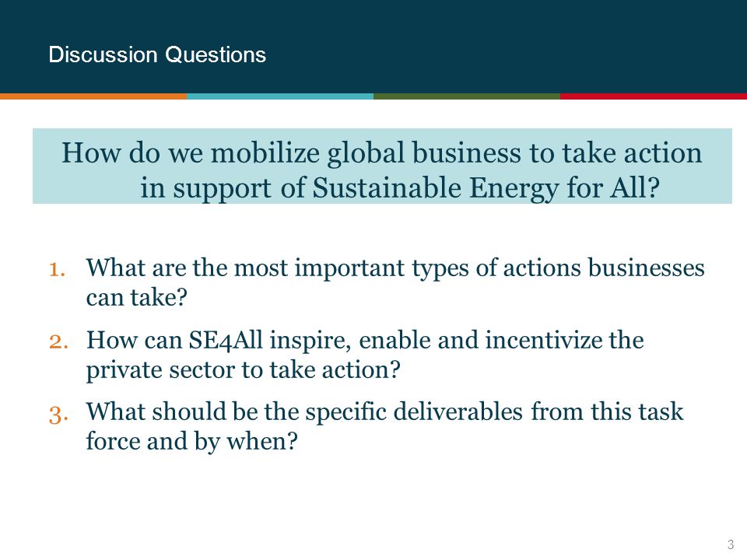
Task: Click the 'specific deliverables' question text
Action: pyautogui.click(x=384, y=426)
